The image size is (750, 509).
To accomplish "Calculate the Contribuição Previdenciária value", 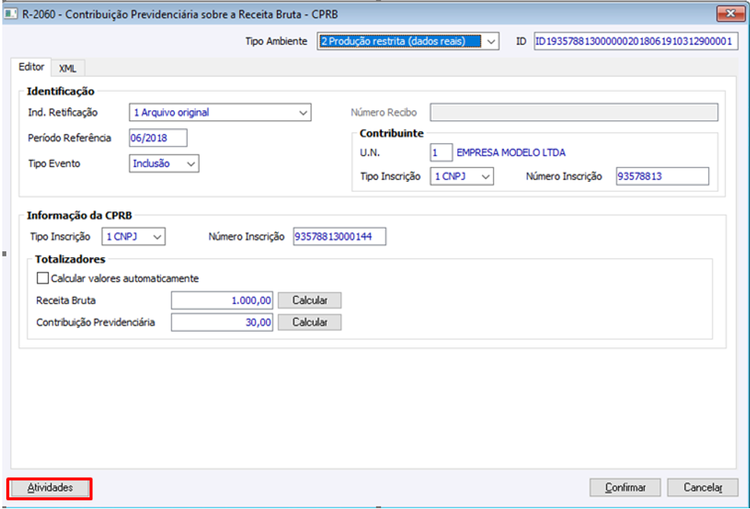I will pyautogui.click(x=309, y=322).
